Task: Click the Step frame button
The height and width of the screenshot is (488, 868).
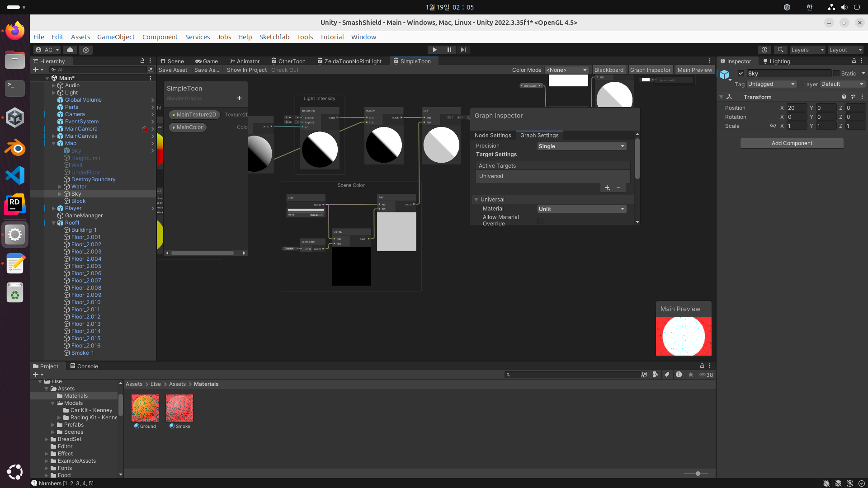Action: coord(463,50)
